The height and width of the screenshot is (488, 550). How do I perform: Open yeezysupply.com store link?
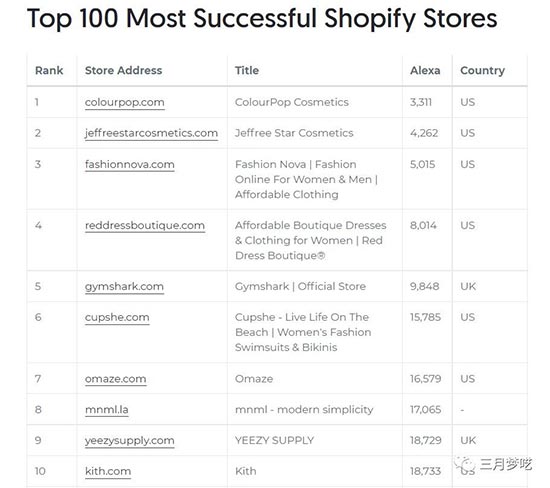point(129,441)
